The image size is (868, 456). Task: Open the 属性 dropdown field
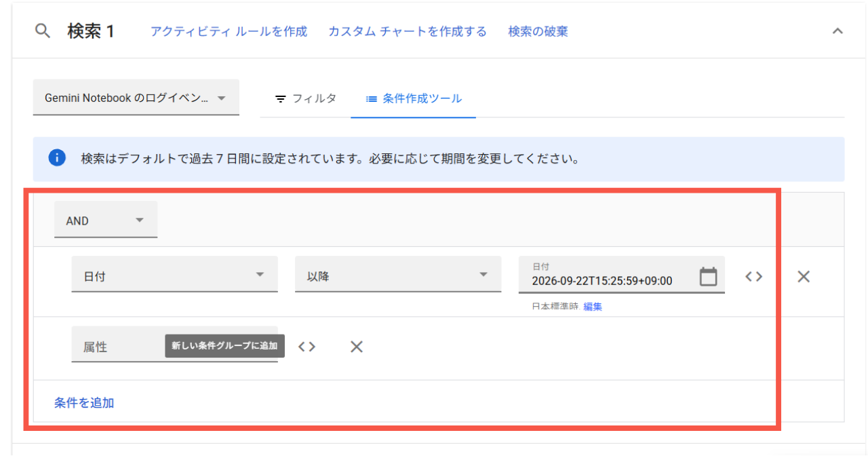point(175,345)
